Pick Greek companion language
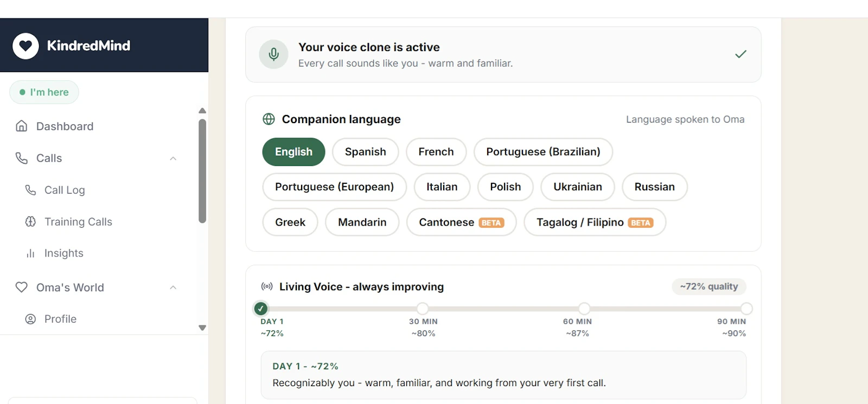The width and height of the screenshot is (868, 404). (290, 222)
